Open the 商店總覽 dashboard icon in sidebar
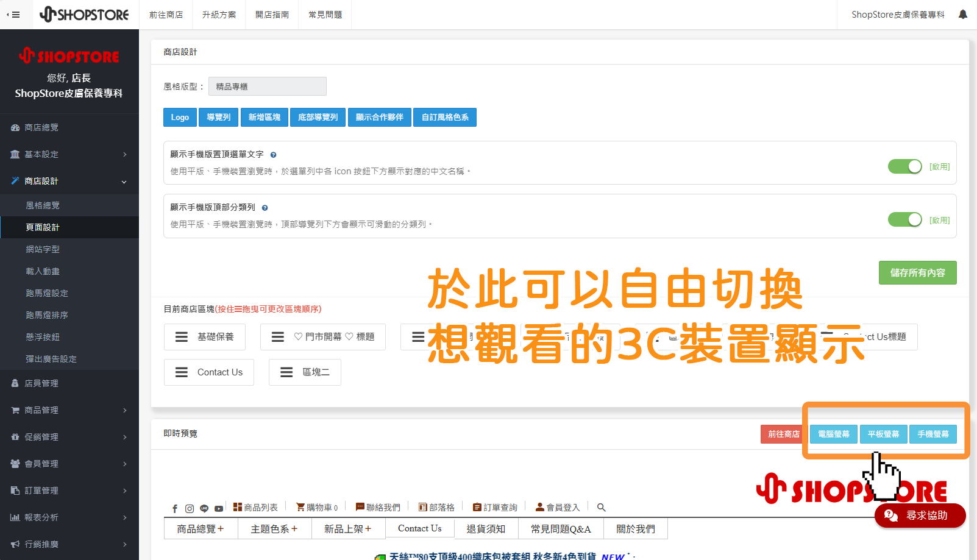Image resolution: width=977 pixels, height=560 pixels. tap(15, 127)
